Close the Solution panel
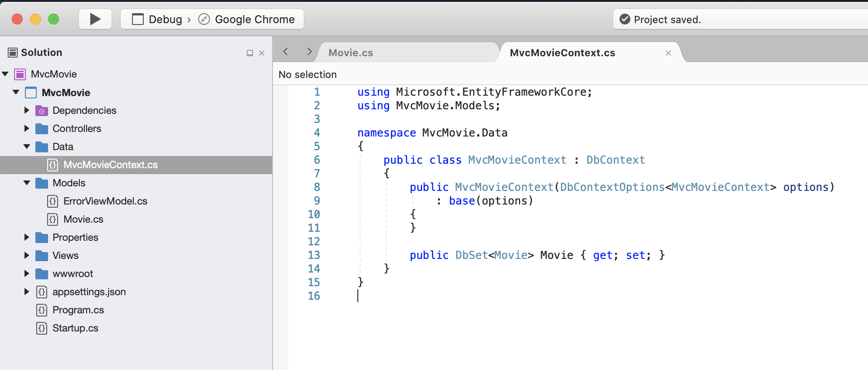Viewport: 868px width, 370px height. click(262, 53)
